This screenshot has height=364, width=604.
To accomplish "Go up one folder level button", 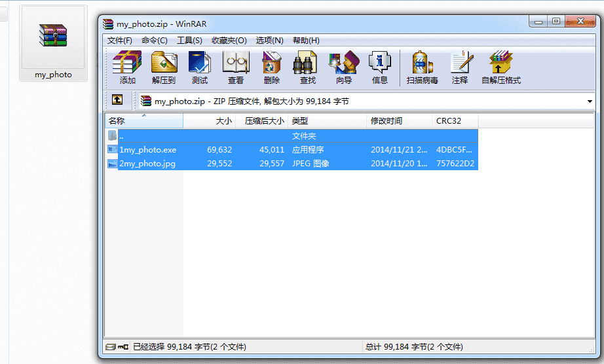I will [117, 101].
